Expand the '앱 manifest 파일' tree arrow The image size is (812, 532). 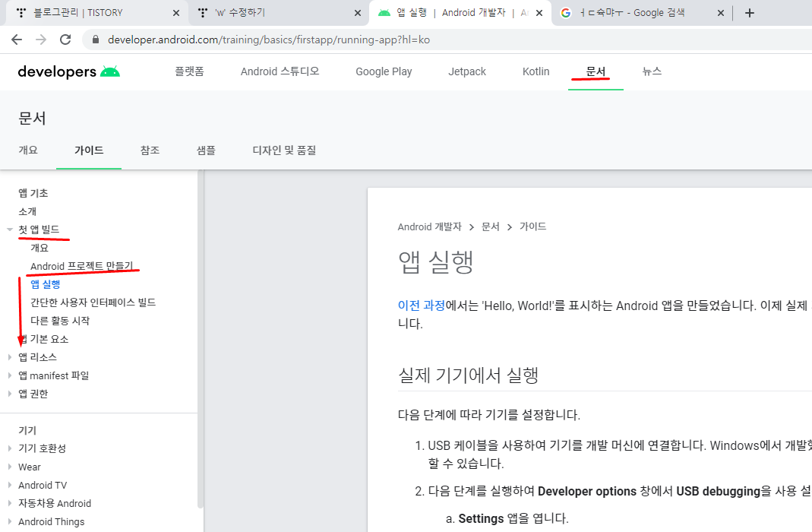[9, 375]
